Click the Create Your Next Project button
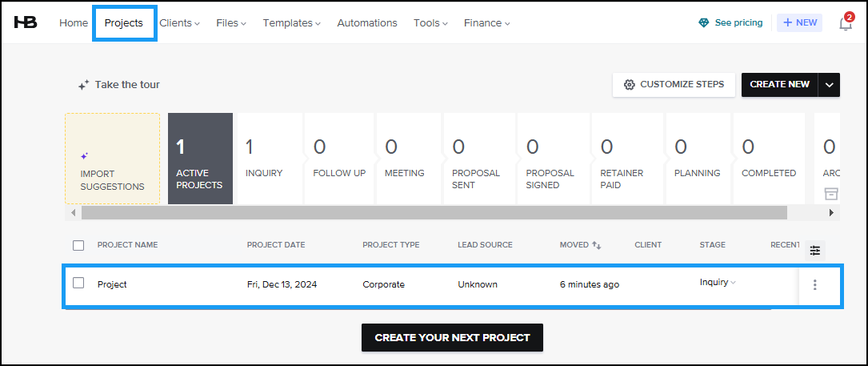 click(452, 337)
